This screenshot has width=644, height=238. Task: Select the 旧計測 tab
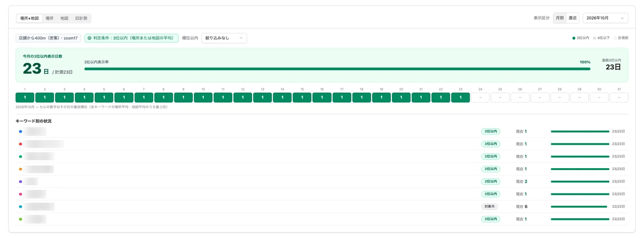pos(81,18)
